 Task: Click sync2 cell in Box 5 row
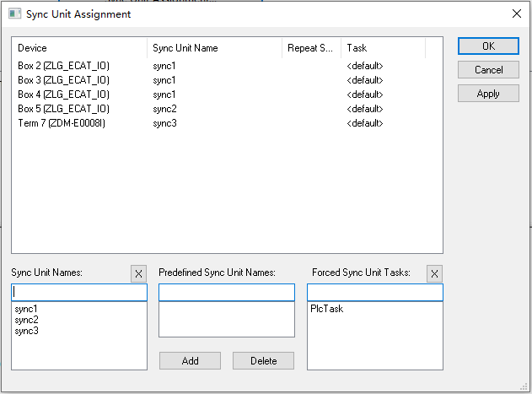pos(164,109)
